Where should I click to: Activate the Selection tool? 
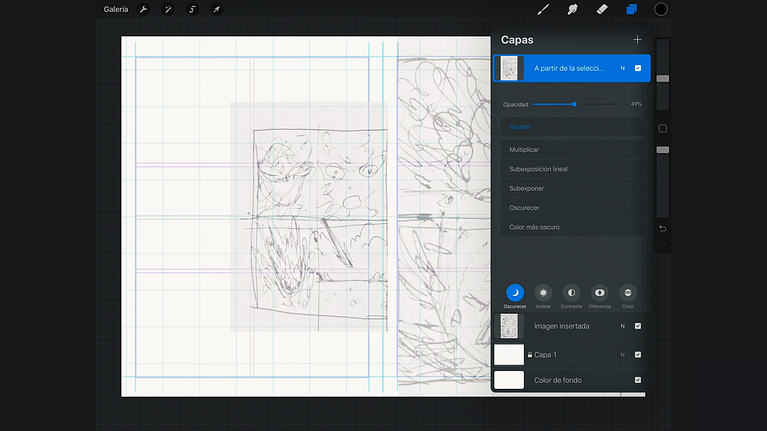pyautogui.click(x=192, y=10)
